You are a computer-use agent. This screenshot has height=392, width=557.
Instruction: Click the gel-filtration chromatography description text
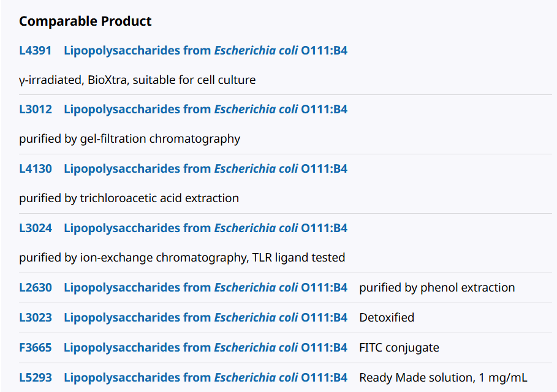(130, 139)
